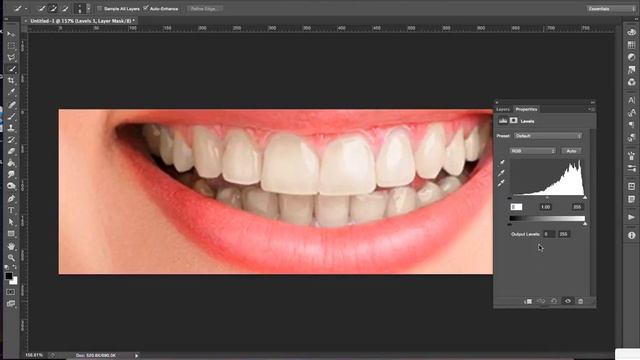Image resolution: width=640 pixels, height=360 pixels.
Task: Delete the adjustment layer with trash icon
Action: tap(580, 301)
